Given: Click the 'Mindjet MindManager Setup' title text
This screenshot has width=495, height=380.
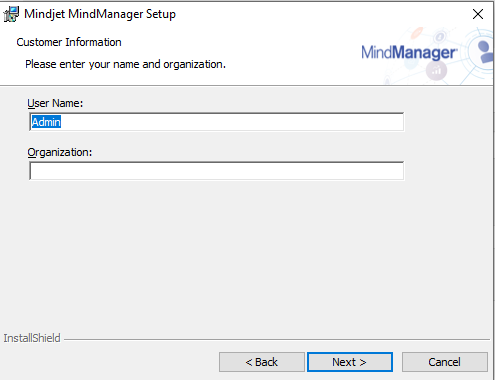Looking at the screenshot, I should tap(100, 14).
